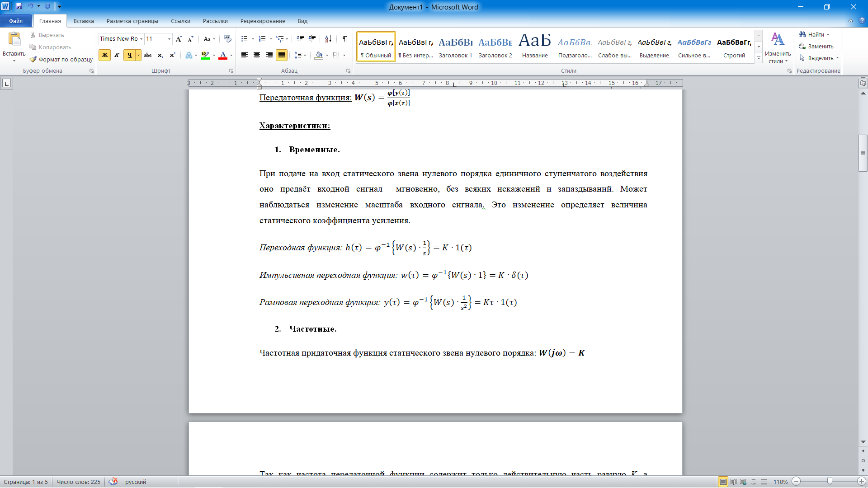The height and width of the screenshot is (488, 868).
Task: Click word count Число слов: 225
Action: coord(78,482)
